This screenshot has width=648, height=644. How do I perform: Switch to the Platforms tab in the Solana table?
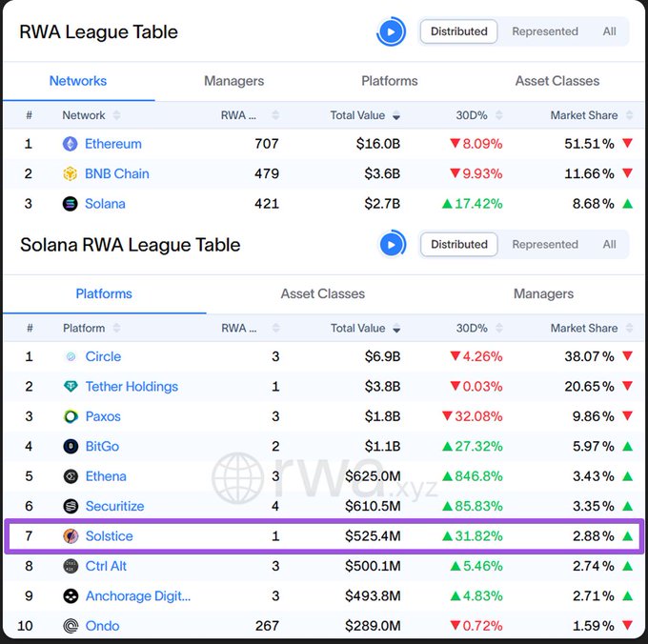[x=104, y=293]
